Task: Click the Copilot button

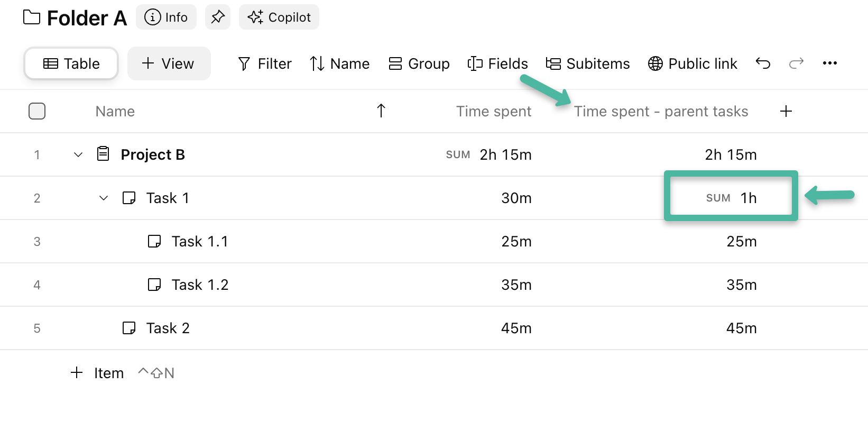Action: coord(279,17)
